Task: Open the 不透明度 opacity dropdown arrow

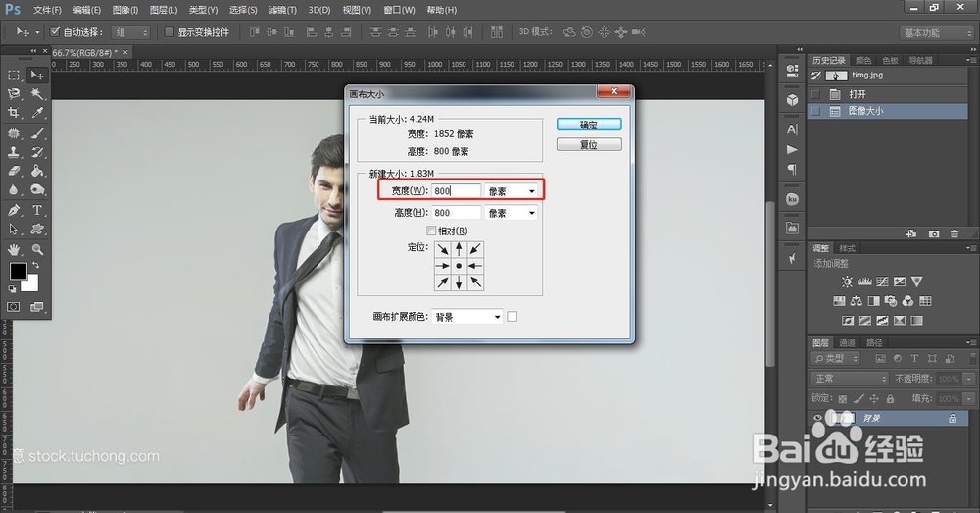Action: click(969, 379)
